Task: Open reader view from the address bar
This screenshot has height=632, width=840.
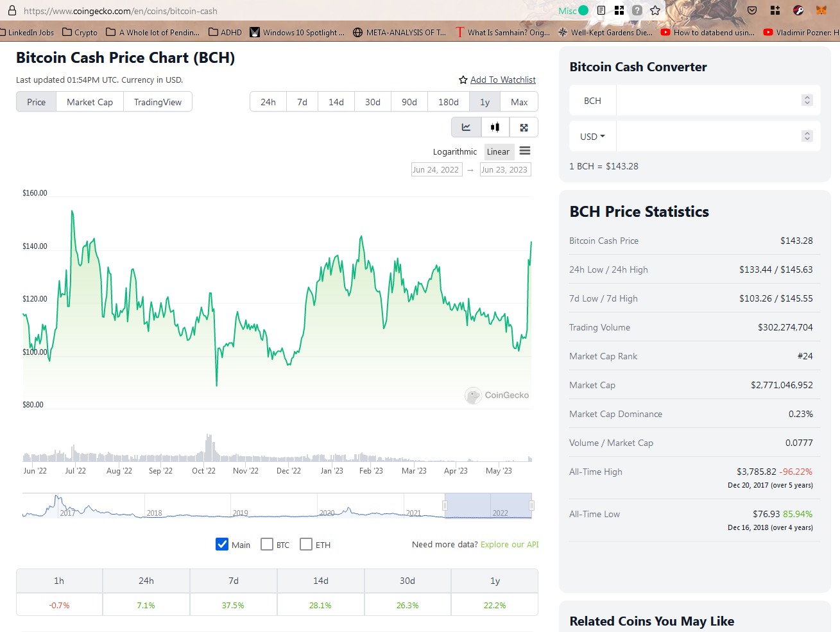Action: [x=601, y=10]
